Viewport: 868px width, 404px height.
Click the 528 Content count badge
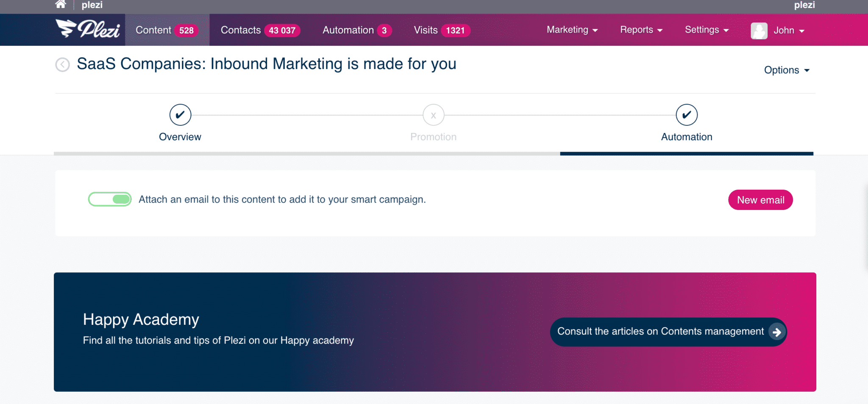[x=186, y=30]
